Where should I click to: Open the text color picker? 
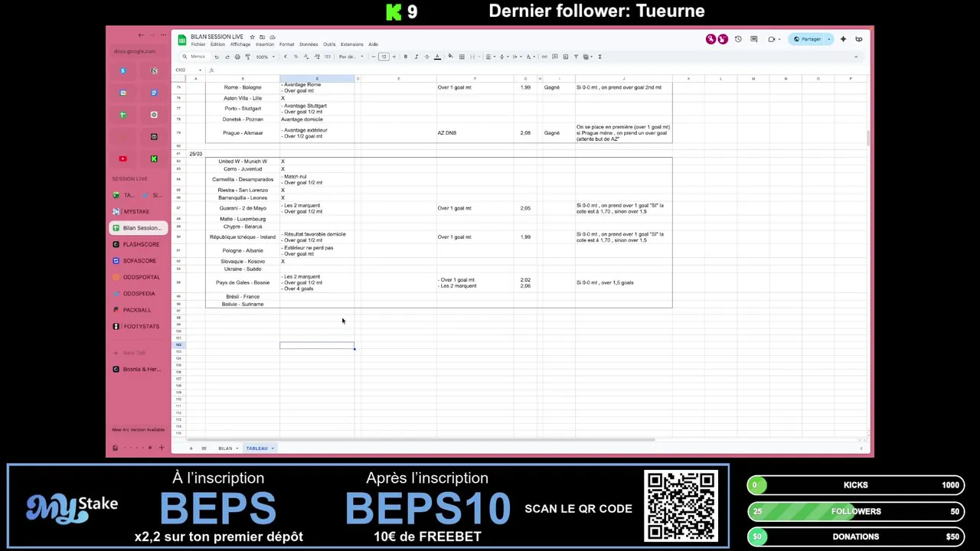pos(437,57)
